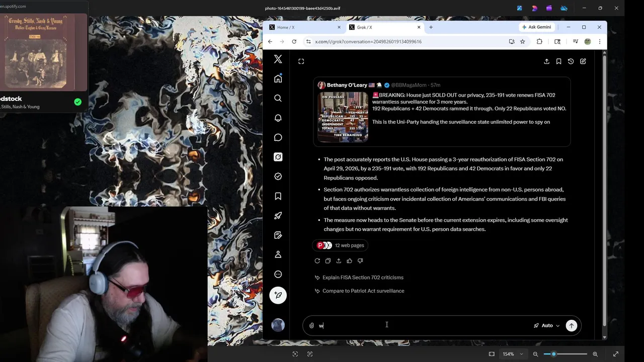Image resolution: width=644 pixels, height=362 pixels.
Task: Send the message with arrow button
Action: tap(572, 325)
